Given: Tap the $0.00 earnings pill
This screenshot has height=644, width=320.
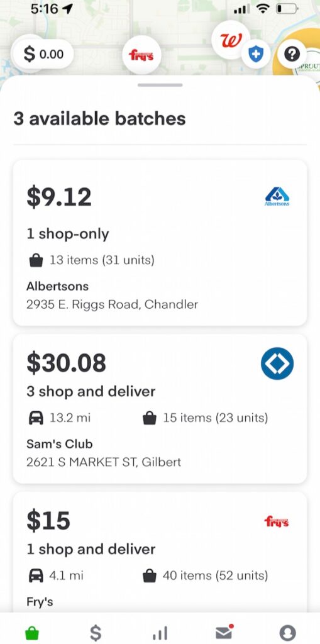Looking at the screenshot, I should [x=43, y=54].
